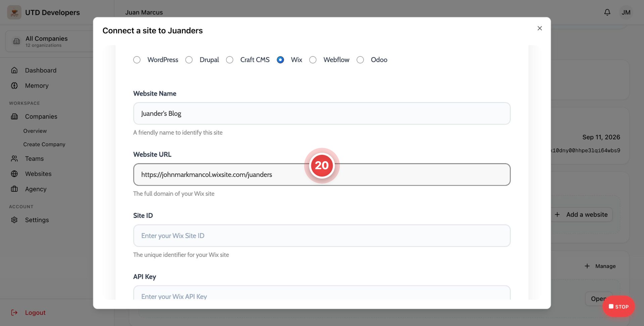The width and height of the screenshot is (644, 326).
Task: Click the Logout arrow icon
Action: [14, 313]
